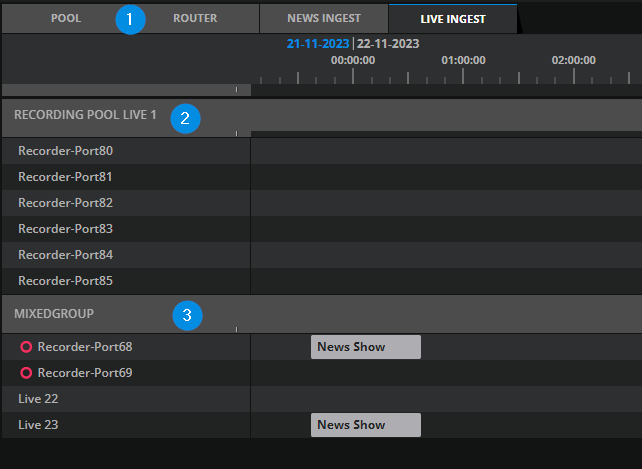Viewport: 642px width, 469px height.
Task: Click the 00:00:00 timeline ruler mark
Action: 352,60
